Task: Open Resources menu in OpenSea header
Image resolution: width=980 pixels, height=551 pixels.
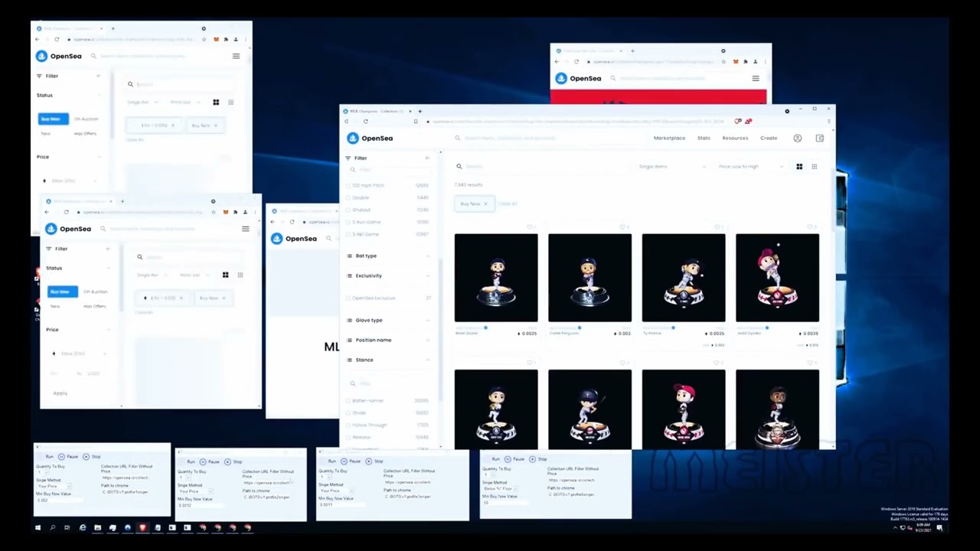Action: click(x=735, y=139)
